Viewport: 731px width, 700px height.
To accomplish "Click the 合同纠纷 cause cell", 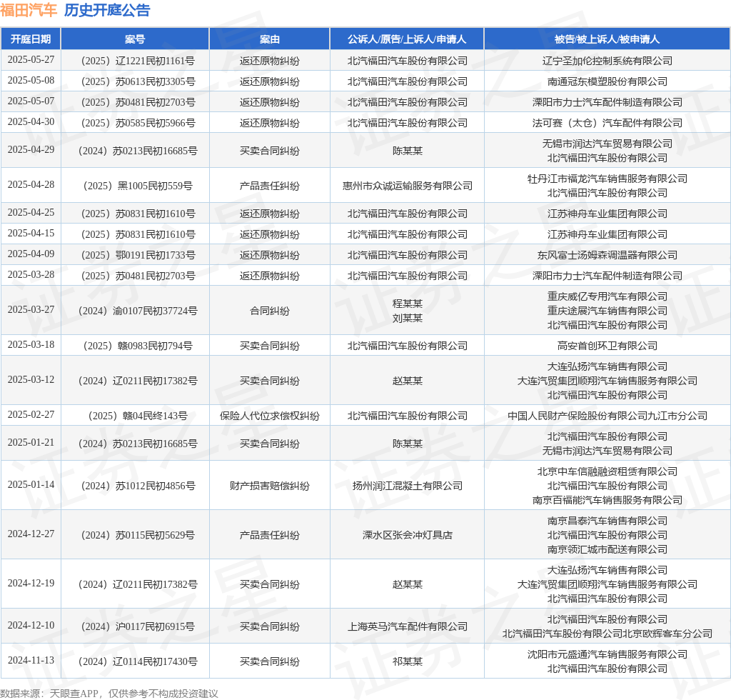I will click(269, 311).
